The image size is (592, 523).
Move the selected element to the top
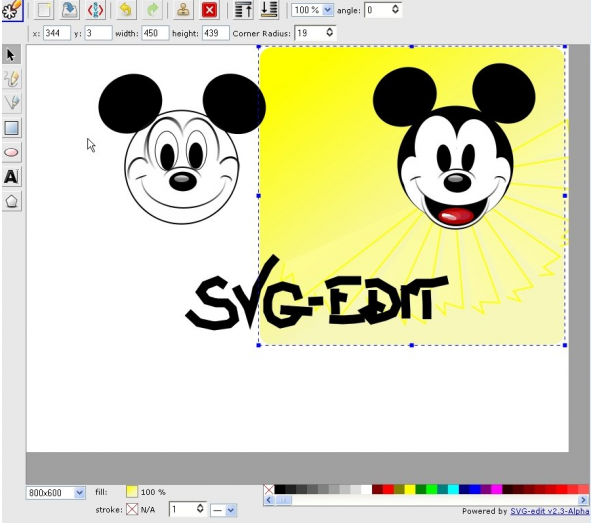tap(244, 10)
